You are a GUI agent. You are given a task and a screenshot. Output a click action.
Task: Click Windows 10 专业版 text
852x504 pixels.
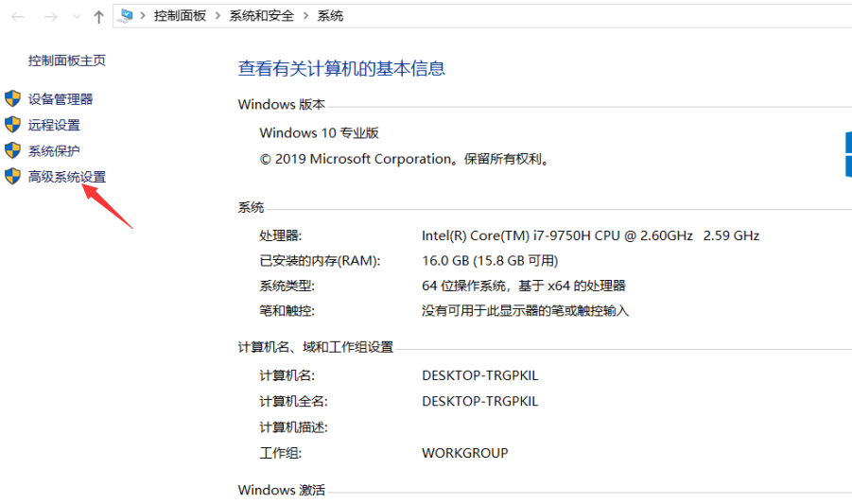319,132
